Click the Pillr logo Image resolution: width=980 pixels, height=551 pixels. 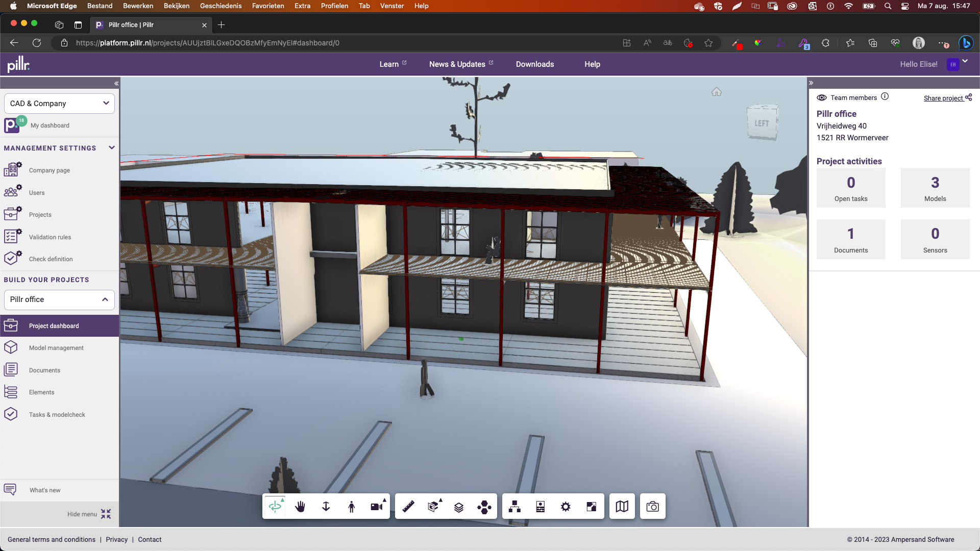tap(18, 64)
